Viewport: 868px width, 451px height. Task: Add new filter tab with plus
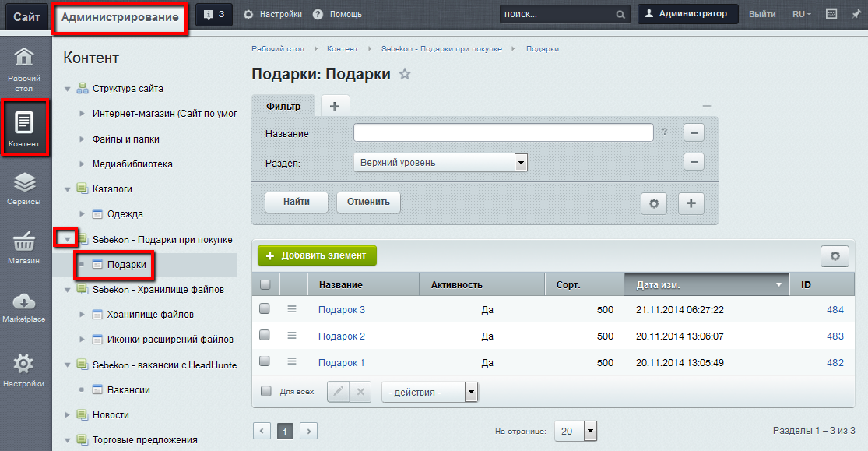pyautogui.click(x=335, y=106)
